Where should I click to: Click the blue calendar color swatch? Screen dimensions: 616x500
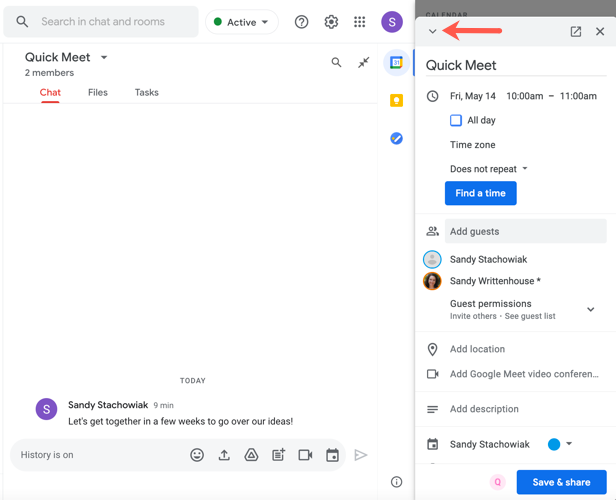pyautogui.click(x=554, y=444)
